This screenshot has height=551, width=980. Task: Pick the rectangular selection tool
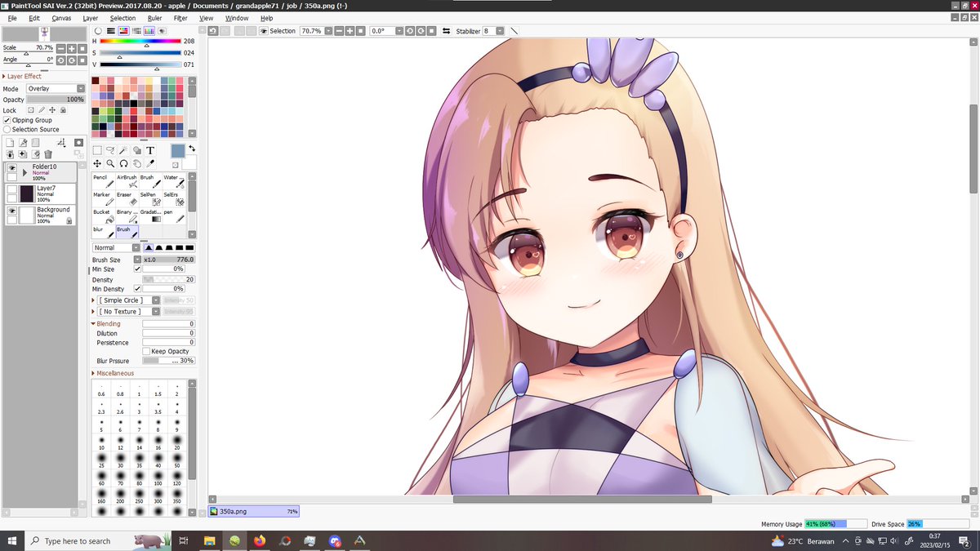[97, 150]
